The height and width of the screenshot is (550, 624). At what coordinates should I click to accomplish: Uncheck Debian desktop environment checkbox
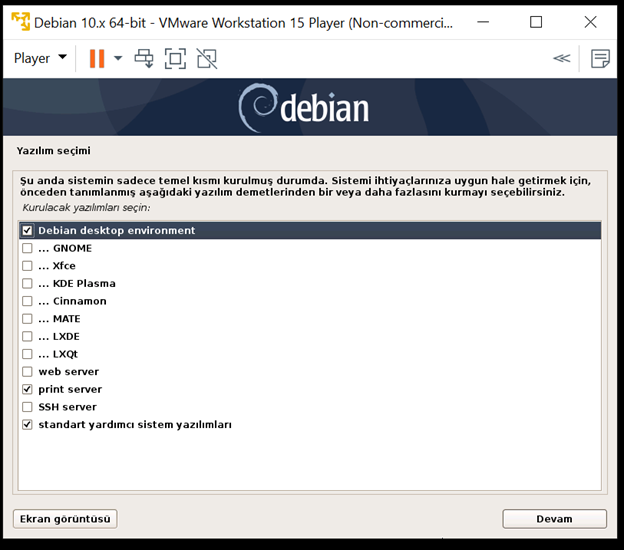(x=27, y=230)
